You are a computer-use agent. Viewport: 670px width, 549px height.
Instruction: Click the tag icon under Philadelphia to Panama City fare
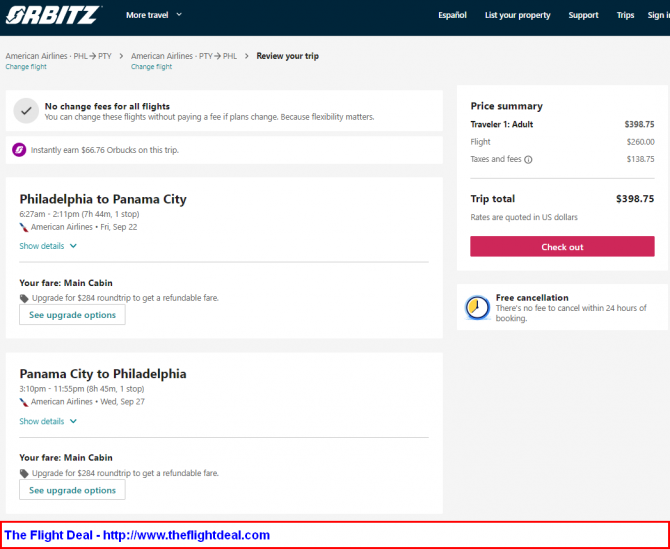pos(24,298)
